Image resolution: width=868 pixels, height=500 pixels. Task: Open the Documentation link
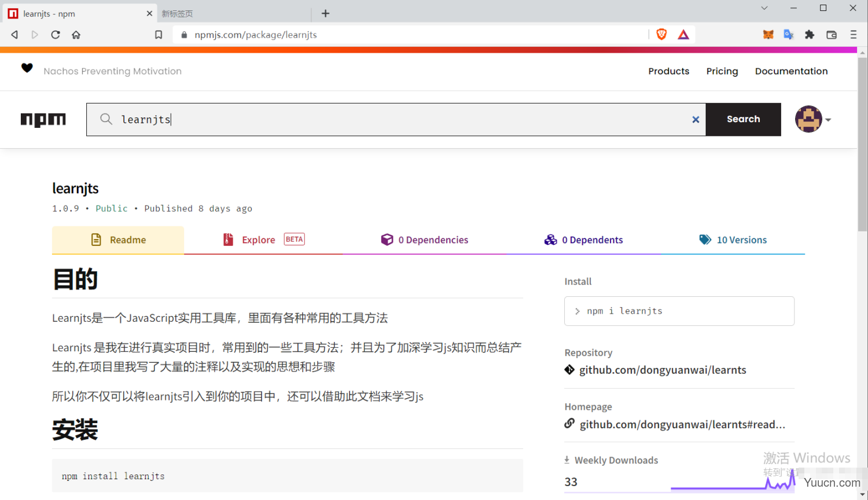pyautogui.click(x=791, y=71)
